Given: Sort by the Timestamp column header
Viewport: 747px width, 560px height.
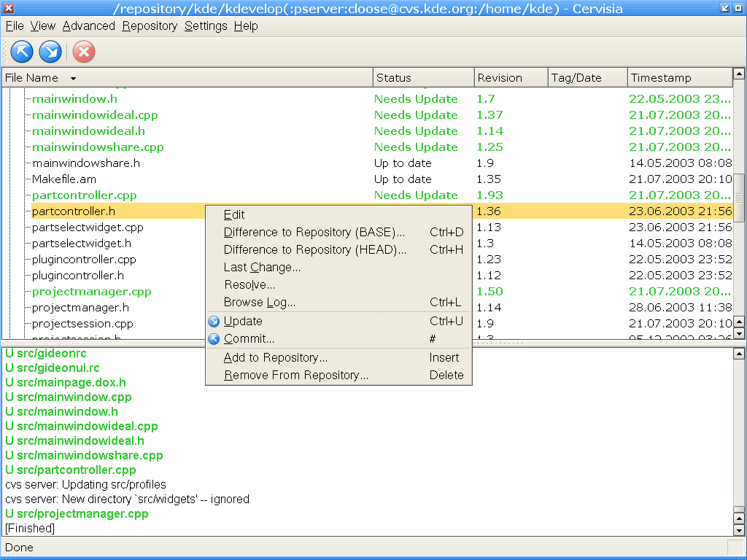Looking at the screenshot, I should point(680,77).
